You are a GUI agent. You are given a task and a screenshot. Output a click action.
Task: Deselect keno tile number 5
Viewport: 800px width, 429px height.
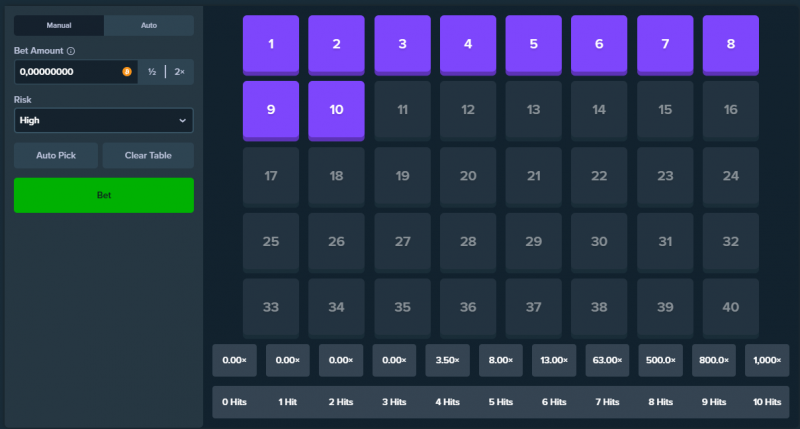click(534, 45)
